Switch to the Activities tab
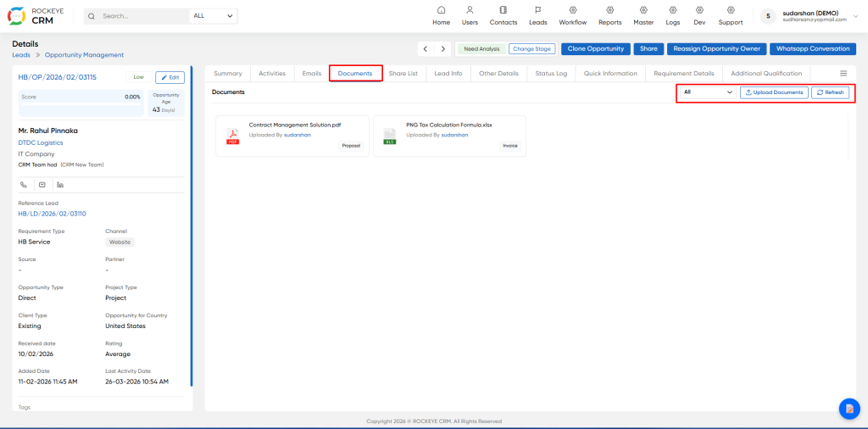The image size is (868, 429). (272, 73)
